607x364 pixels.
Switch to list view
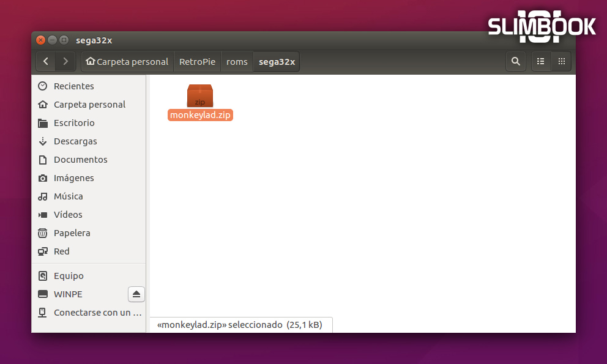point(541,61)
